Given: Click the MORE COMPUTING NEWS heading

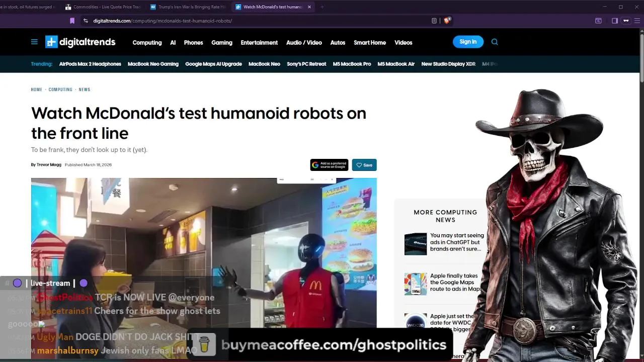Looking at the screenshot, I should pos(445,216).
